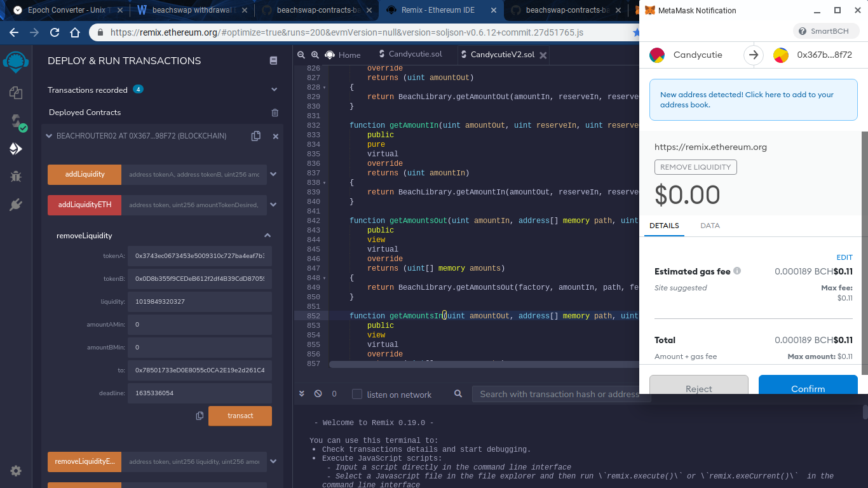Enable the listen on network checkbox
The image size is (868, 488).
357,394
